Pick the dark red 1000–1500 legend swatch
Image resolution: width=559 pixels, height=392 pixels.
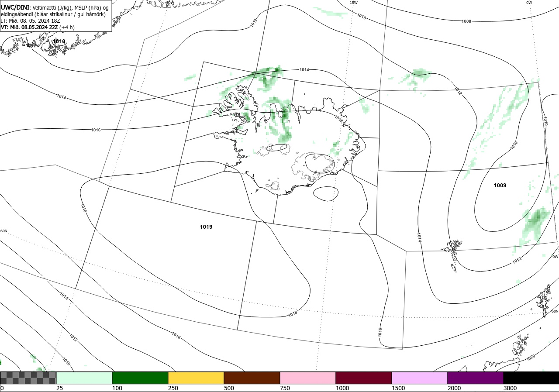pyautogui.click(x=364, y=378)
